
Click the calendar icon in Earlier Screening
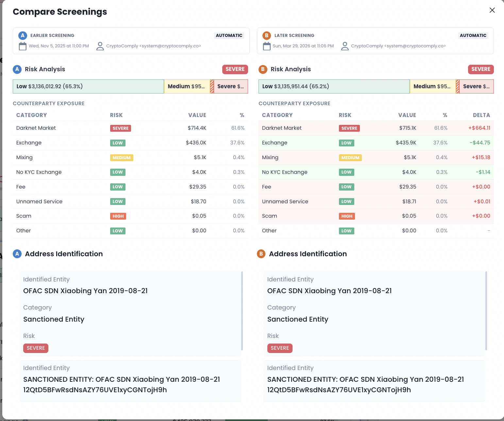click(23, 46)
